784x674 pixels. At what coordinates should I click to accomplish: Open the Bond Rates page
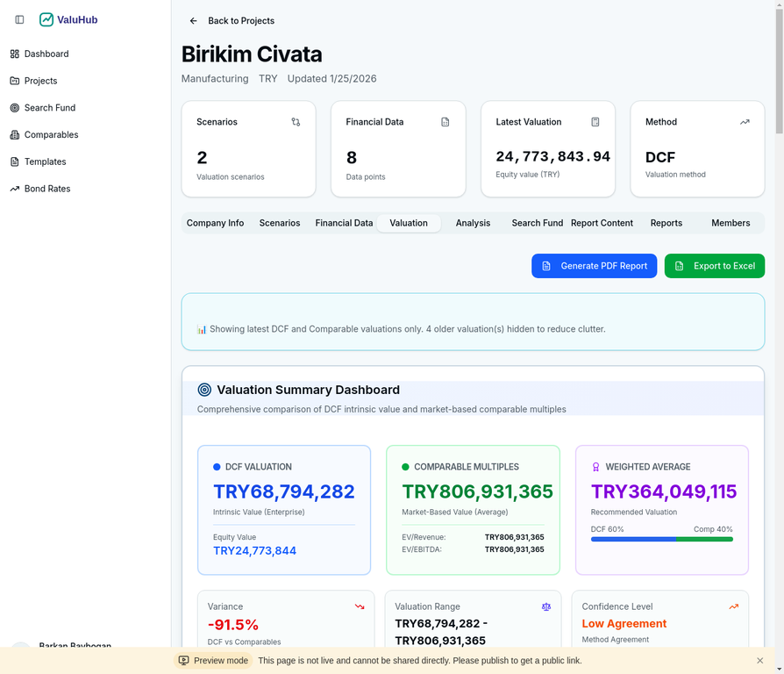[x=46, y=188]
